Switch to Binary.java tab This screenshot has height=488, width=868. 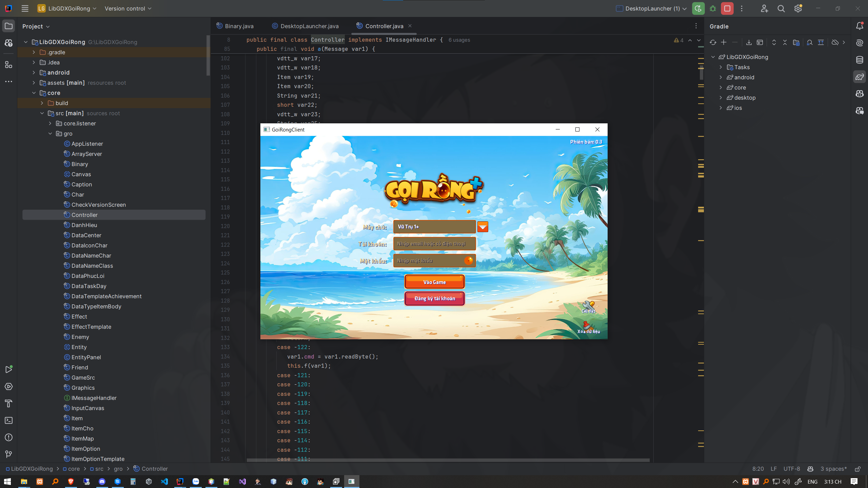coord(235,26)
